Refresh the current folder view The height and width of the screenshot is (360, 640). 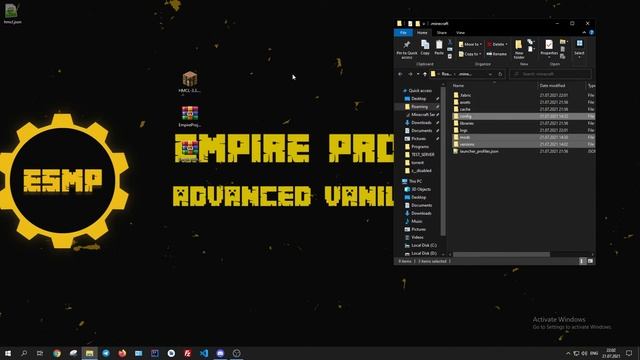tap(500, 74)
